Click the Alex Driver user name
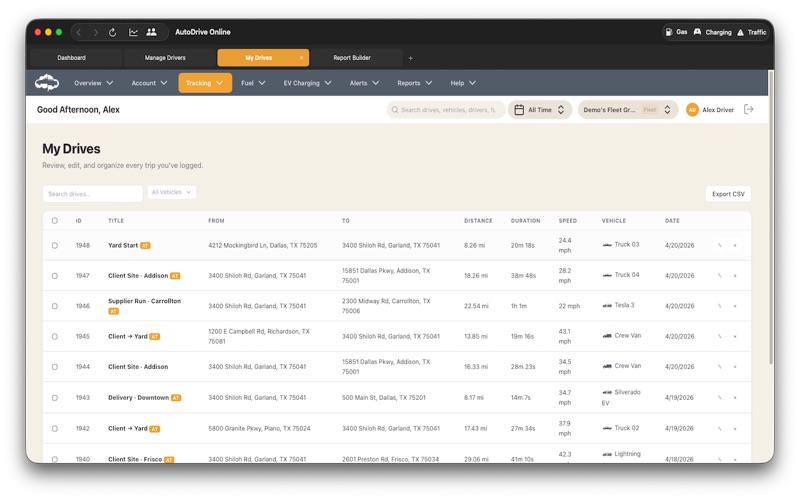Image resolution: width=800 pixels, height=500 pixels. click(x=718, y=110)
